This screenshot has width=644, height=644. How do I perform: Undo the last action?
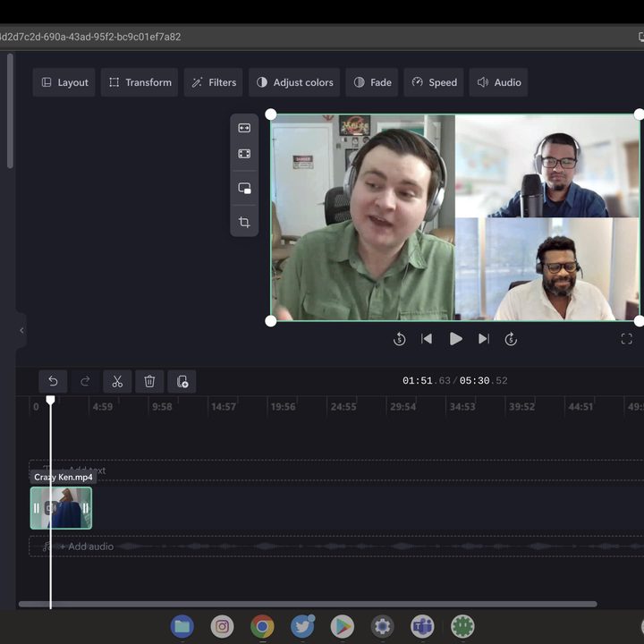point(53,382)
